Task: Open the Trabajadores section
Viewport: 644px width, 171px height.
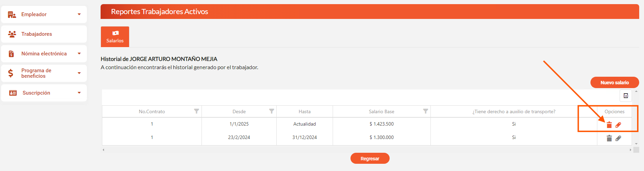Action: (x=44, y=34)
